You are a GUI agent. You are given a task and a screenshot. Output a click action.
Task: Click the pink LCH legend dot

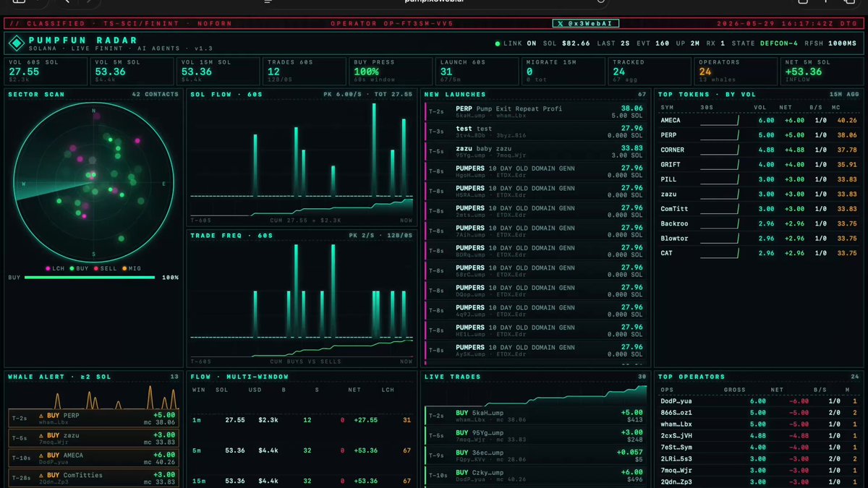(48, 268)
